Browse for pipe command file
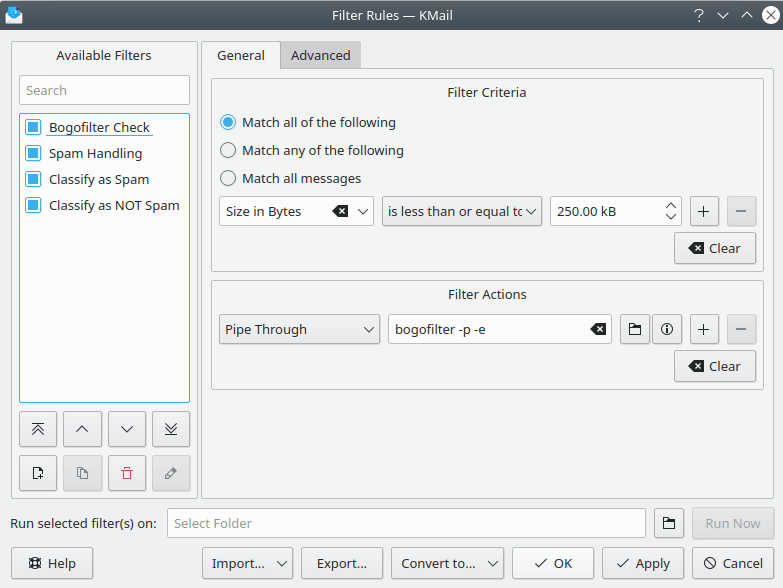783x588 pixels. [634, 329]
